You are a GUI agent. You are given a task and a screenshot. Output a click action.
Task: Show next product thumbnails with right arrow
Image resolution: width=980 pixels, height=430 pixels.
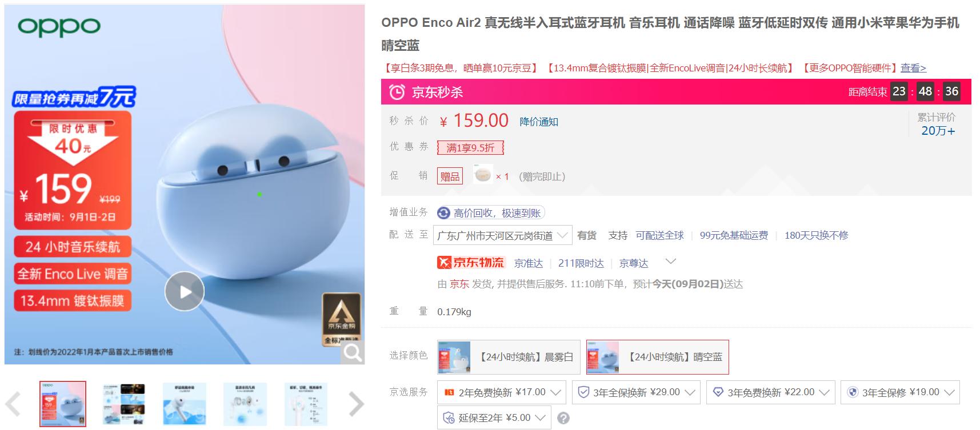pos(357,404)
